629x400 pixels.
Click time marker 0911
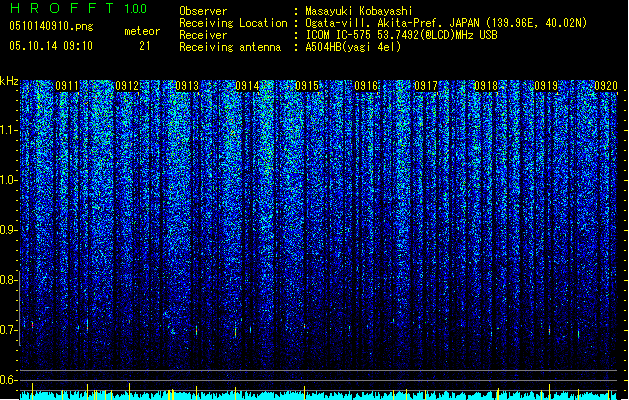click(x=67, y=86)
